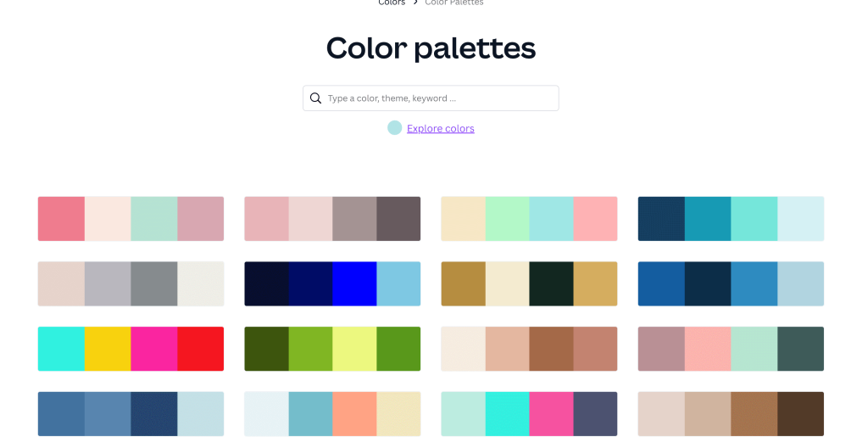Open the Explore colors link
Viewport: 868px width, 448px height.
(440, 129)
